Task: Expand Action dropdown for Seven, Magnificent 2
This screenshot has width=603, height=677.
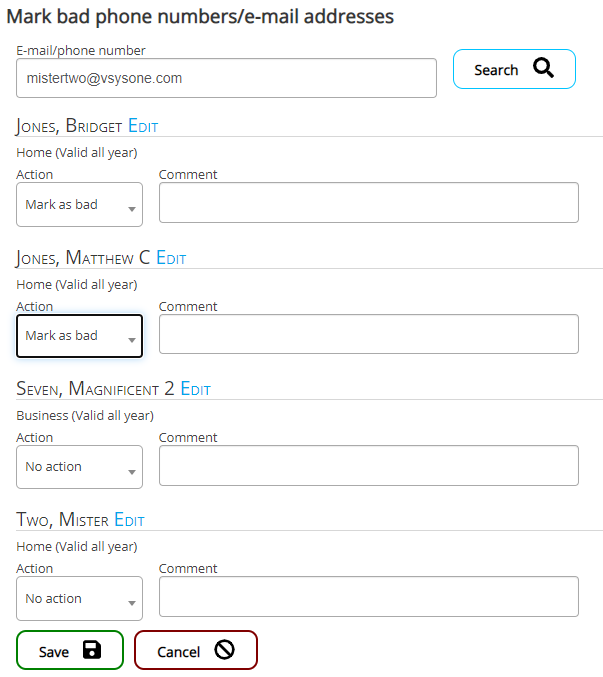Action: click(79, 467)
